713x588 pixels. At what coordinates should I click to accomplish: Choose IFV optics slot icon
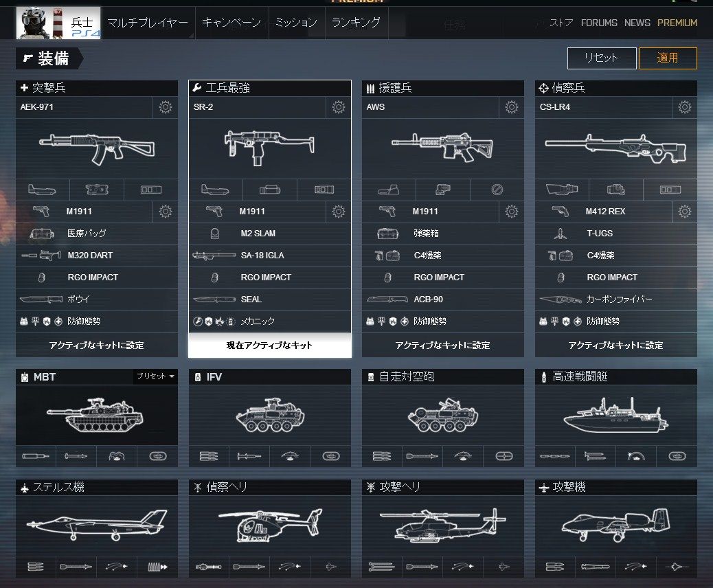click(x=330, y=456)
